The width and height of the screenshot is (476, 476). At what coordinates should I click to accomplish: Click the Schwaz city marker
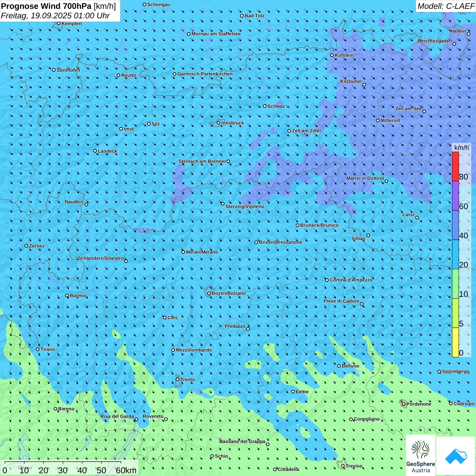265,106
